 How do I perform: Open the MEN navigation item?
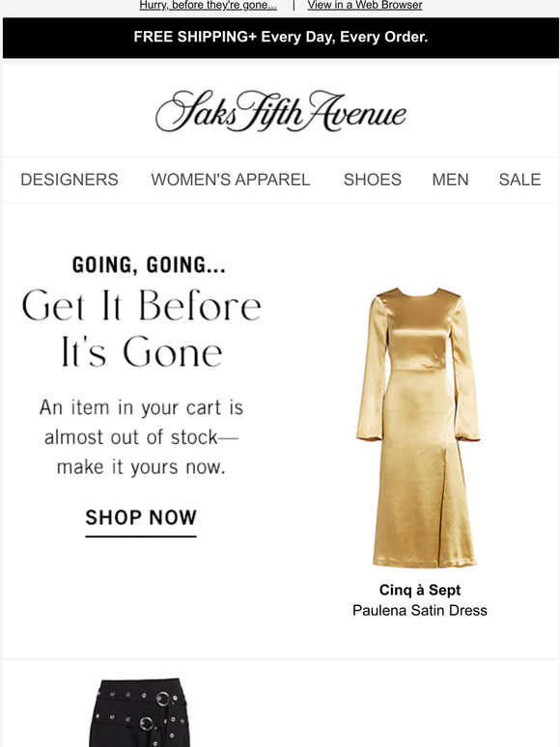click(450, 180)
